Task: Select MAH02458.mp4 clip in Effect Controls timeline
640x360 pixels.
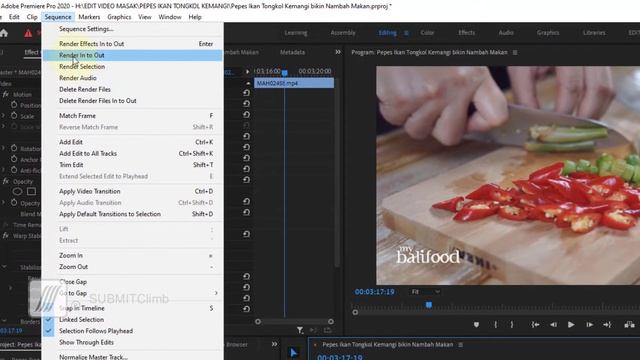Action: click(x=294, y=83)
